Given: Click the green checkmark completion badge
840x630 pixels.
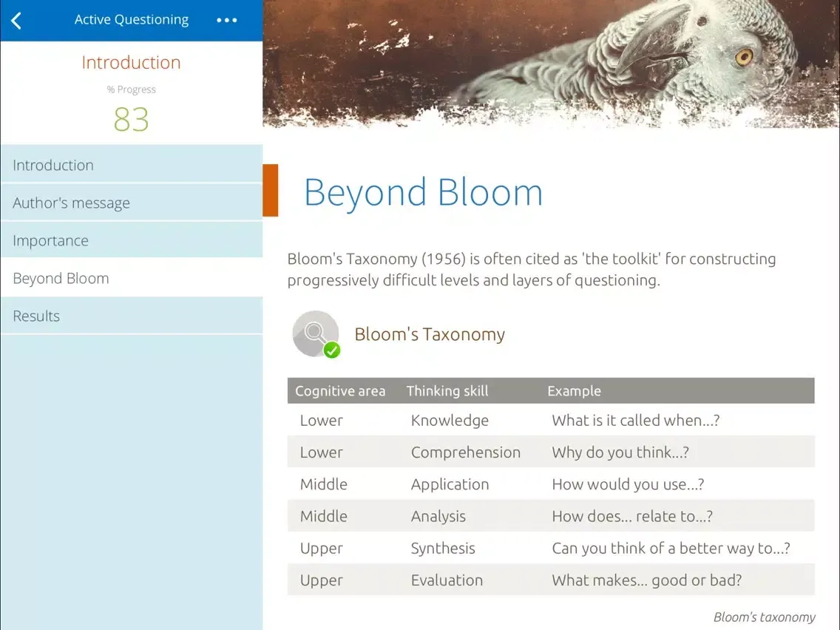Looking at the screenshot, I should [x=332, y=350].
